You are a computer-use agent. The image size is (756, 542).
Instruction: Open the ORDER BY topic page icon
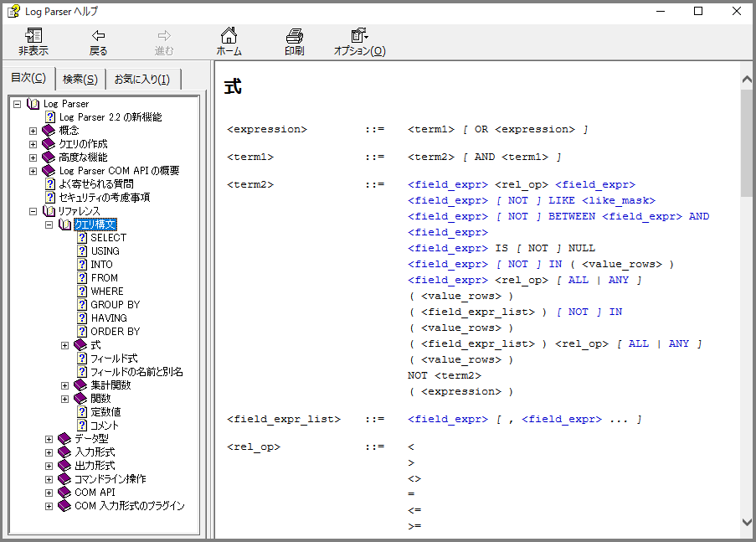(82, 332)
